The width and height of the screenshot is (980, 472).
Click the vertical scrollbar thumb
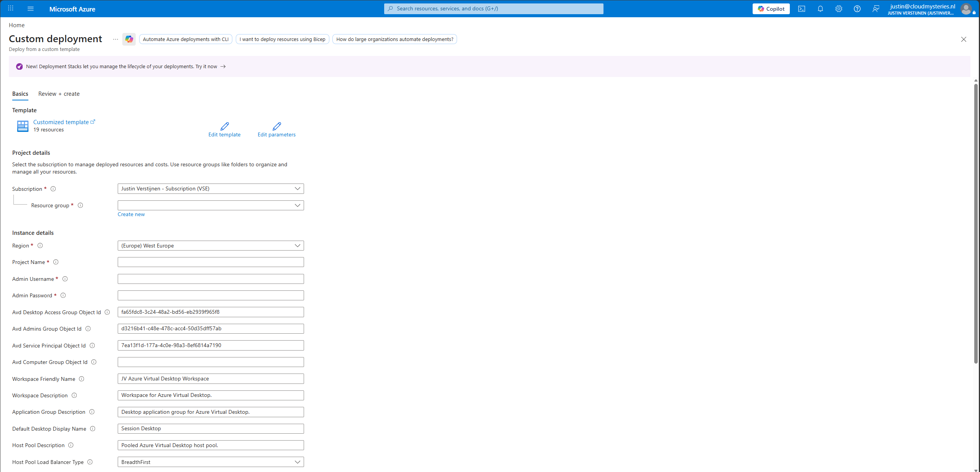pyautogui.click(x=976, y=223)
